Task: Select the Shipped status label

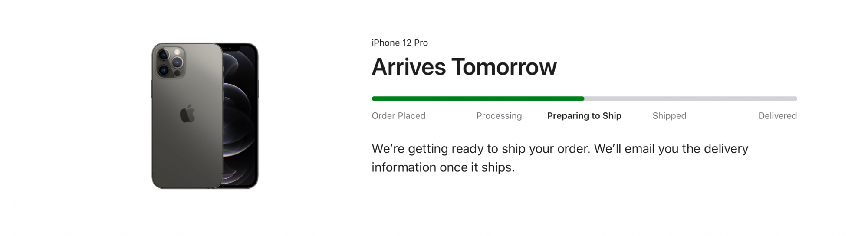Action: tap(669, 116)
